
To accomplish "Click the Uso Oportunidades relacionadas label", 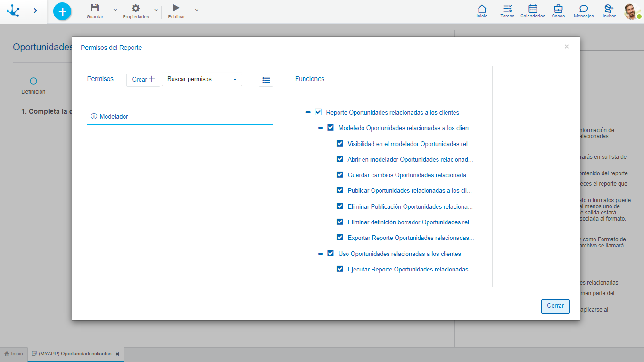I will tap(400, 254).
